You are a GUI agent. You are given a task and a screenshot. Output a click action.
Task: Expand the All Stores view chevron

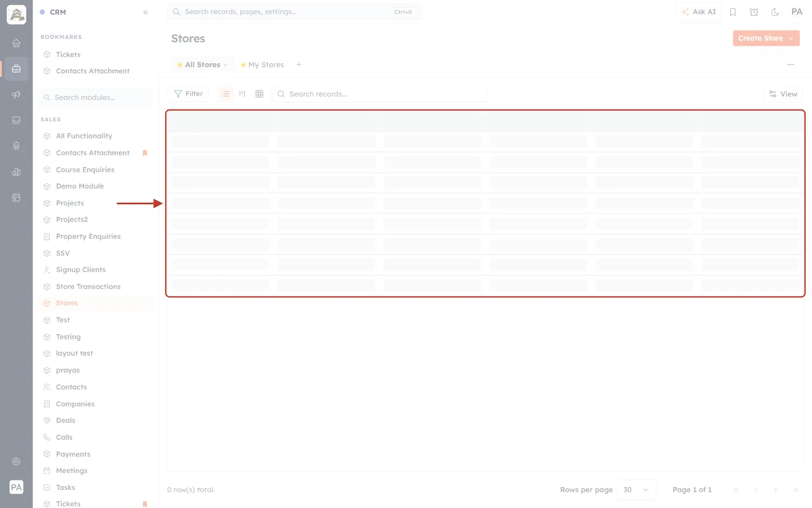(x=226, y=65)
